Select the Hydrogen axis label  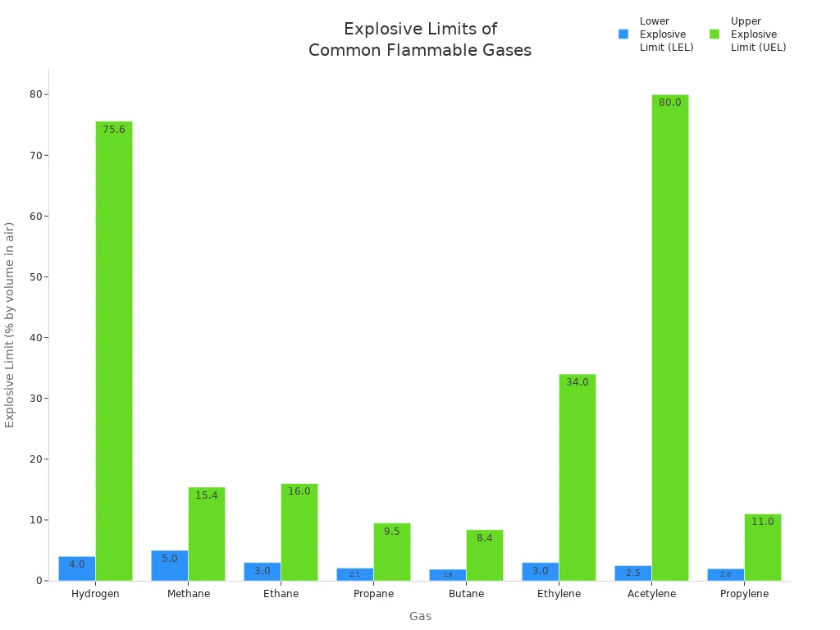coord(95,593)
